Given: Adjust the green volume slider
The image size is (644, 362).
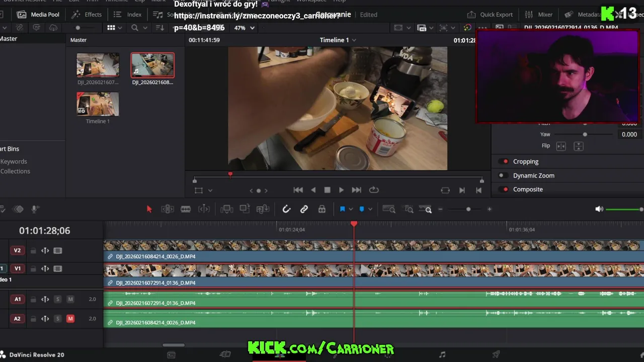Looking at the screenshot, I should click(x=624, y=209).
